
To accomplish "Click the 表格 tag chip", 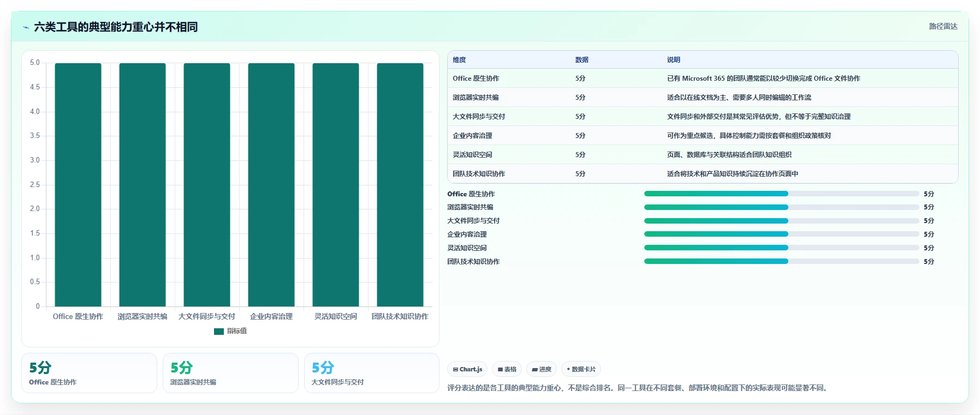I will pos(507,369).
